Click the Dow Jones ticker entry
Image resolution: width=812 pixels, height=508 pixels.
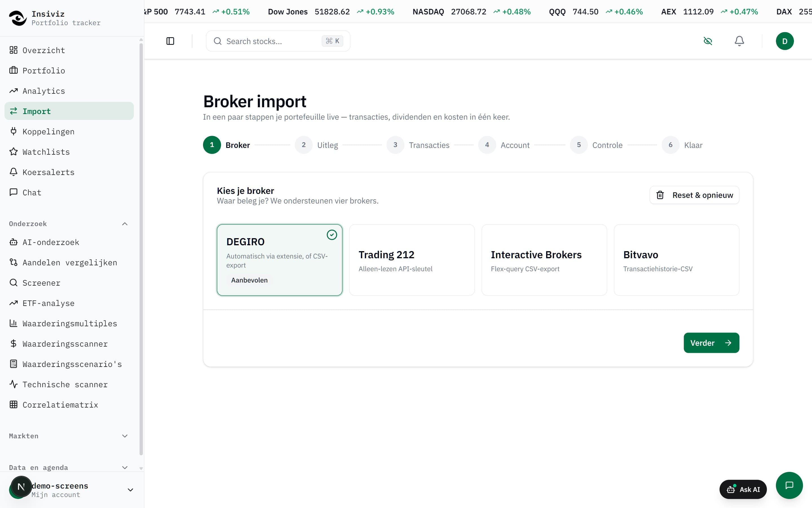[331, 12]
